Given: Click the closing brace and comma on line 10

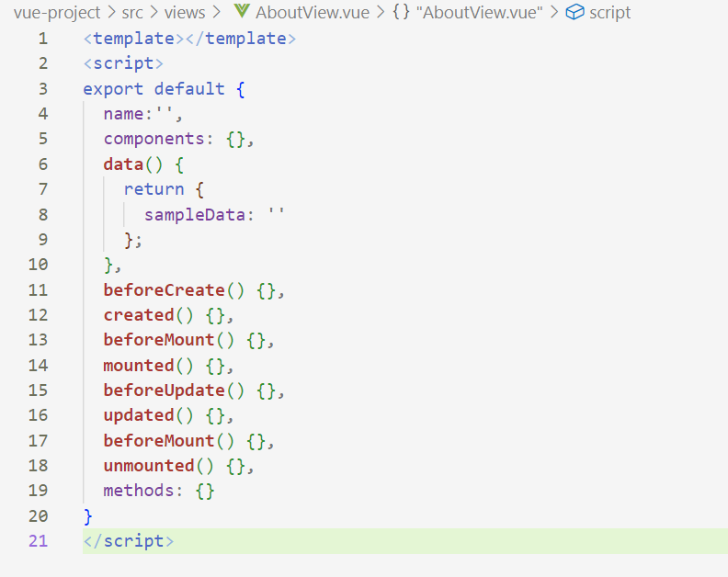Looking at the screenshot, I should click(x=112, y=266).
